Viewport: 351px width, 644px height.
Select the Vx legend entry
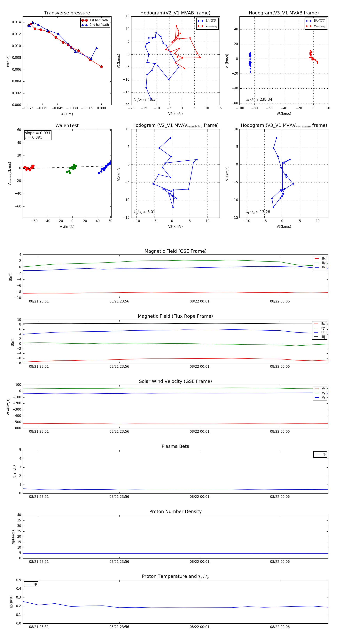pos(320,389)
